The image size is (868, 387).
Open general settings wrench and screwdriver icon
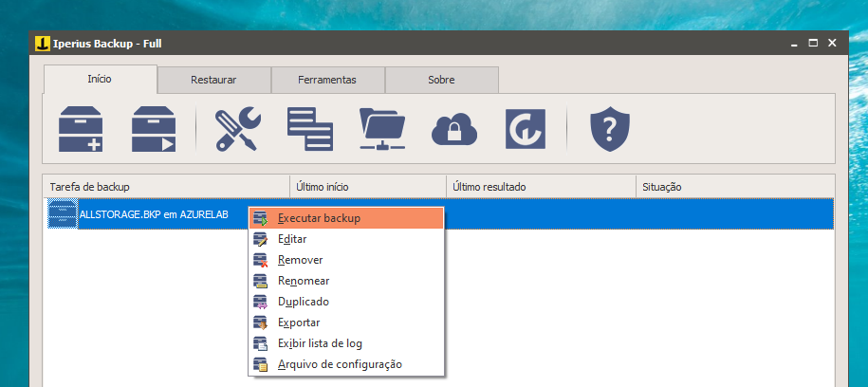pos(237,129)
